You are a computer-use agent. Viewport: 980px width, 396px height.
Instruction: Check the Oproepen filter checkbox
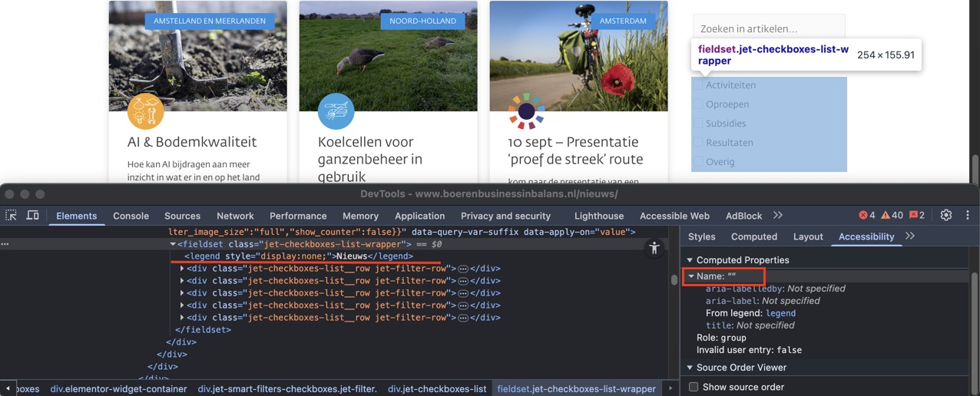pyautogui.click(x=698, y=104)
